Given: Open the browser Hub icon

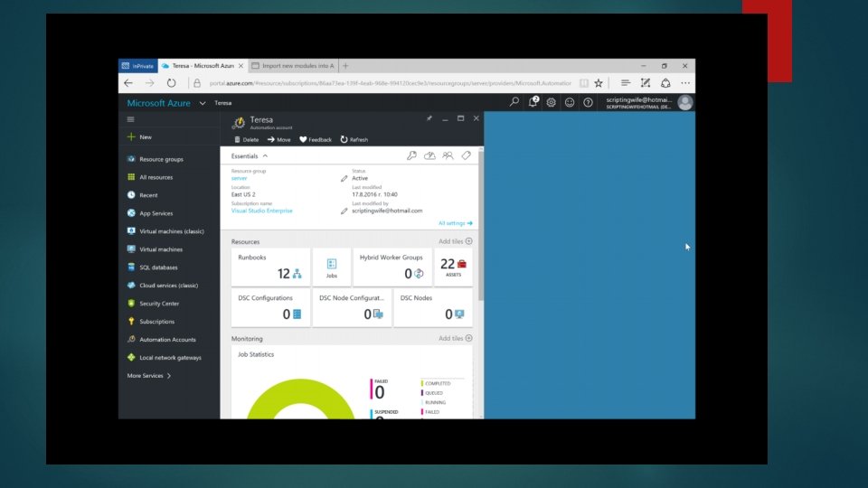Looking at the screenshot, I should pyautogui.click(x=625, y=83).
